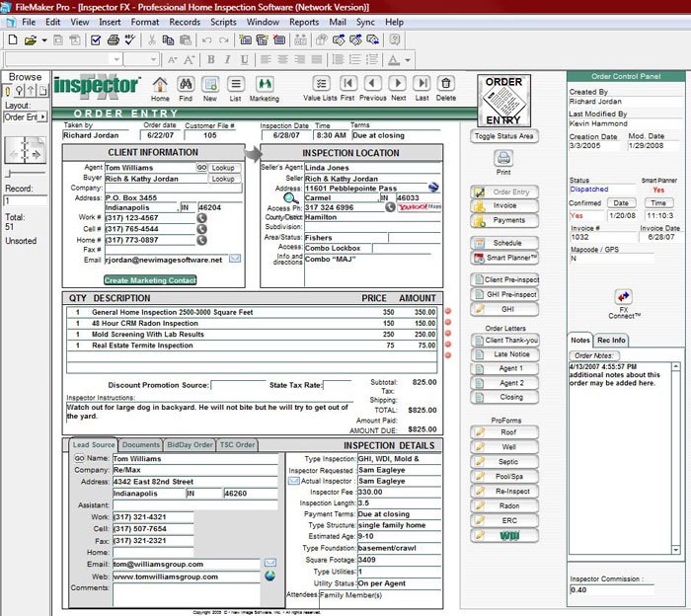Create a new record with the New icon
Screen dimensions: 691x616
click(210, 85)
